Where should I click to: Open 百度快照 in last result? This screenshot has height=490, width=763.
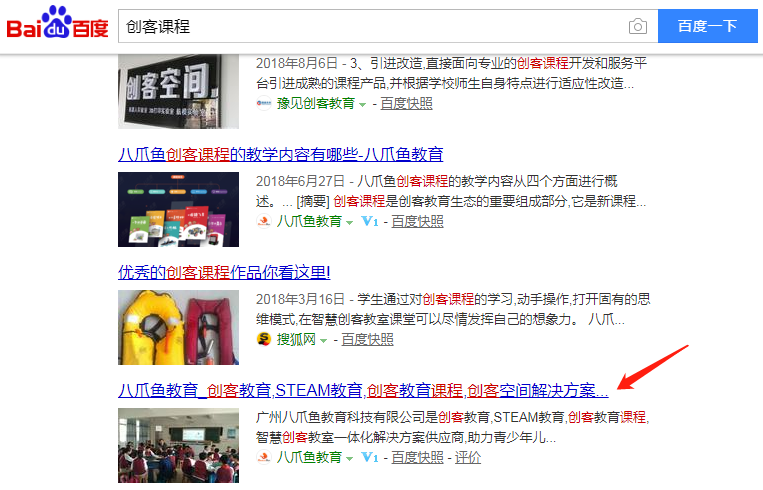pos(418,457)
